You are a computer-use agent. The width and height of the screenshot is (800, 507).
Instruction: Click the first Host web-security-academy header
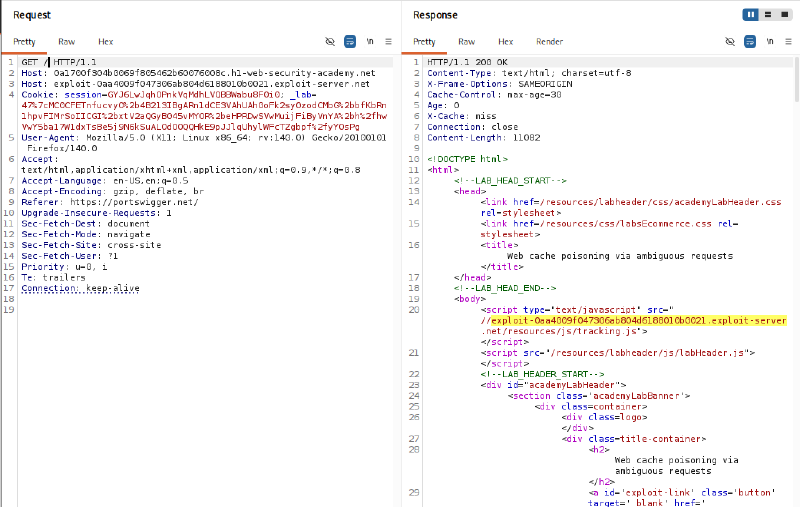(198, 73)
